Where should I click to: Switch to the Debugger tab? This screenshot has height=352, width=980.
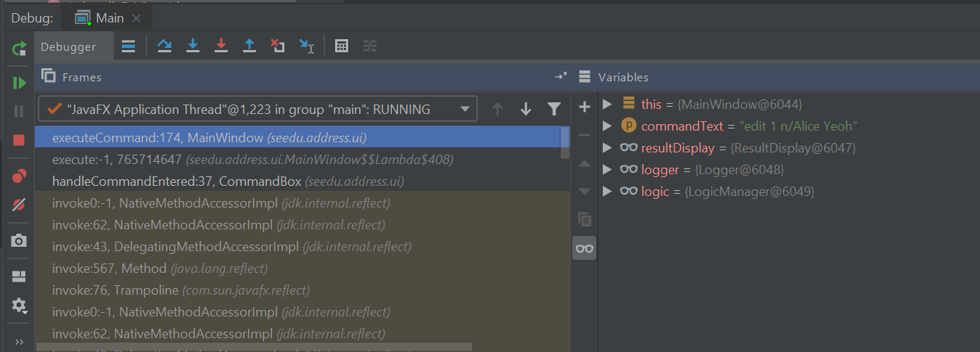tap(68, 46)
